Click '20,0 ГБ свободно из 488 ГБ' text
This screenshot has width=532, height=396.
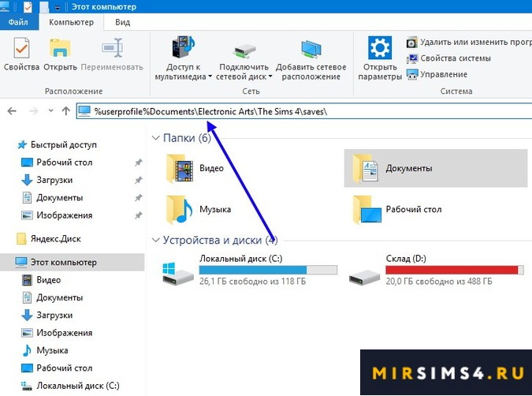[439, 282]
